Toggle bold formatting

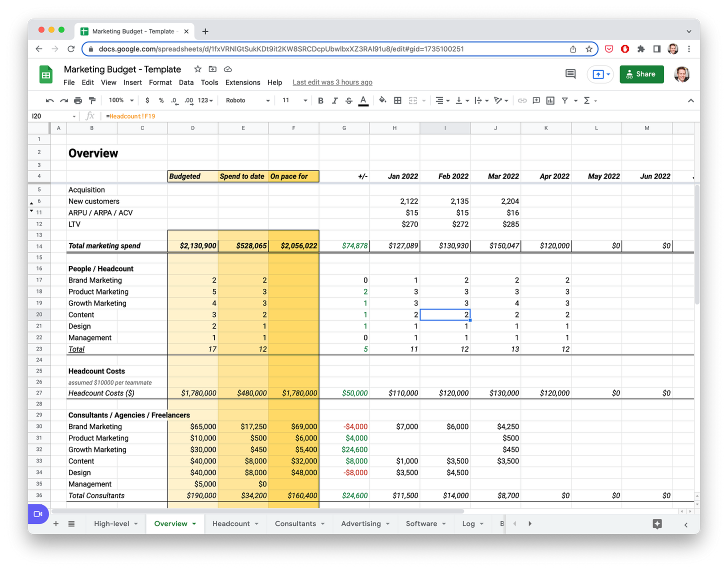pyautogui.click(x=320, y=100)
